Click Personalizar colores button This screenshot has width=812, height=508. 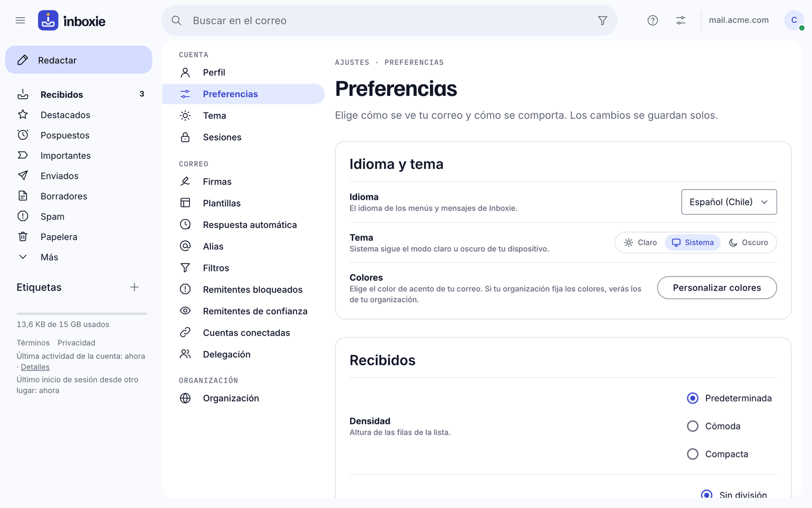(717, 288)
